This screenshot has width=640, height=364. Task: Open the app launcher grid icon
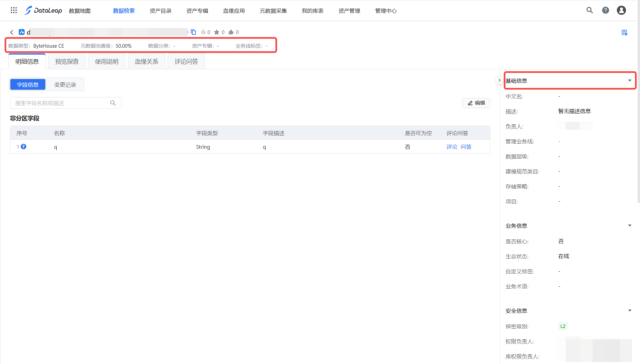[14, 10]
